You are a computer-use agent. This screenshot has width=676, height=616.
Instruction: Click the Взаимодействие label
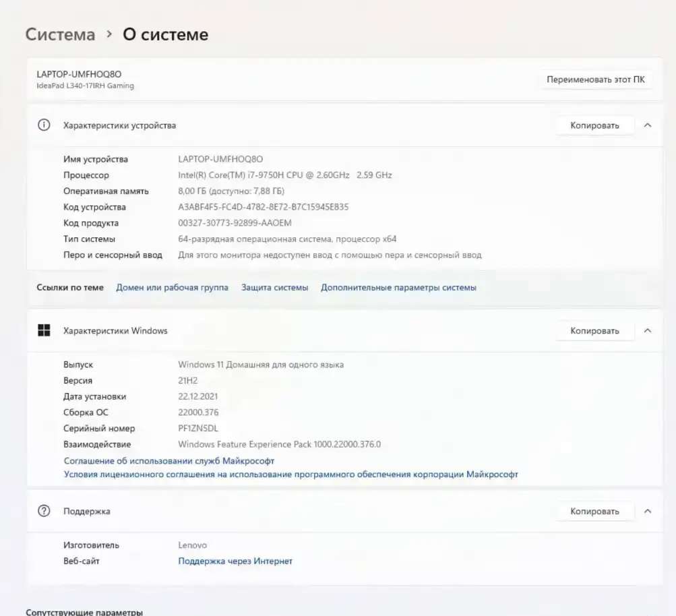(96, 444)
